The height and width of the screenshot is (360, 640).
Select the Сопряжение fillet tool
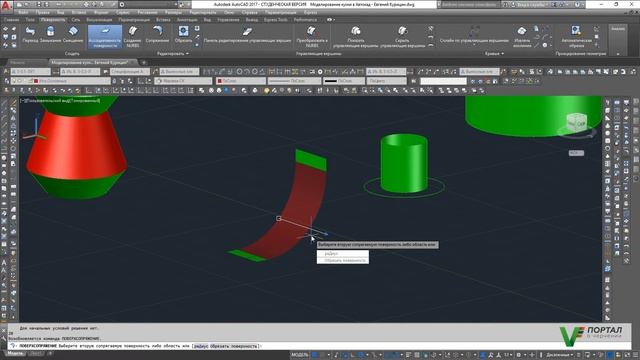157,34
